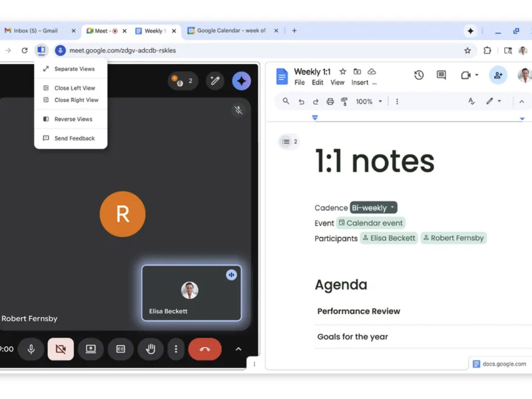Click the Share button in Docs
This screenshot has width=532, height=399.
pyautogui.click(x=498, y=75)
